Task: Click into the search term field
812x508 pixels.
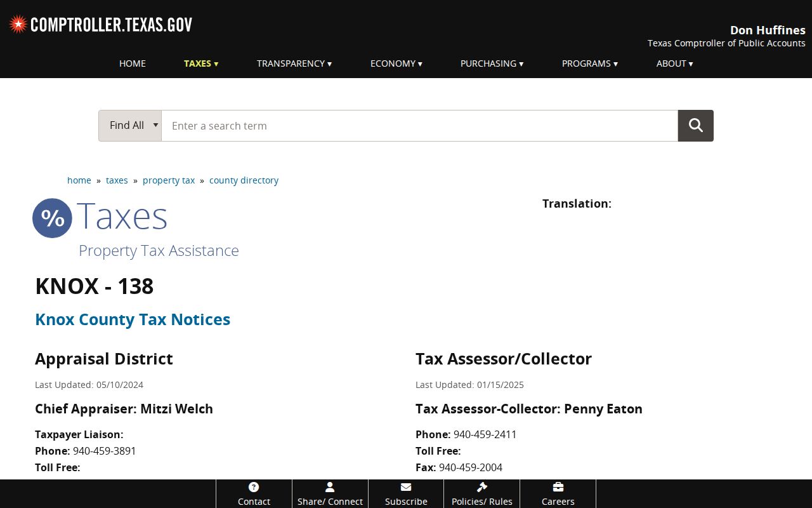Action: pyautogui.click(x=420, y=126)
